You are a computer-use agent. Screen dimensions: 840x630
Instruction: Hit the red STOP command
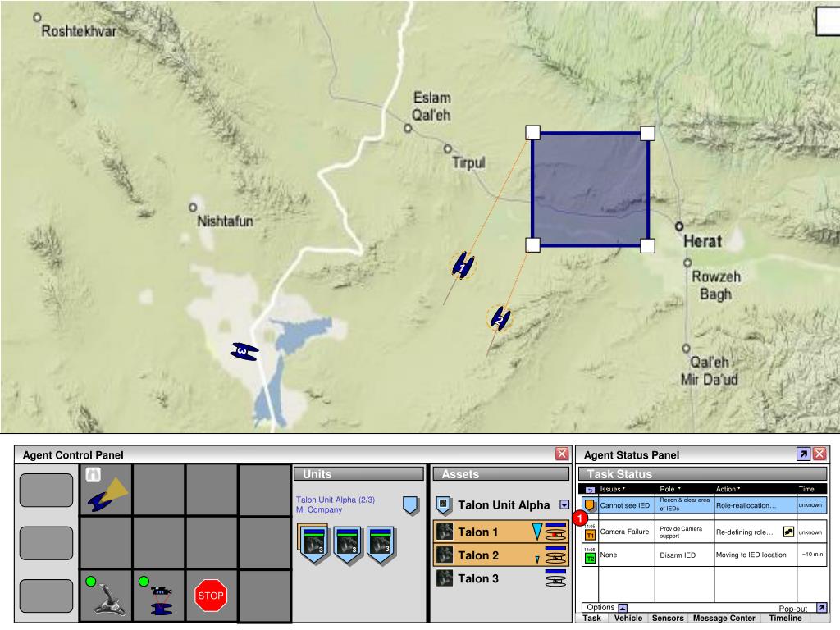click(x=211, y=596)
